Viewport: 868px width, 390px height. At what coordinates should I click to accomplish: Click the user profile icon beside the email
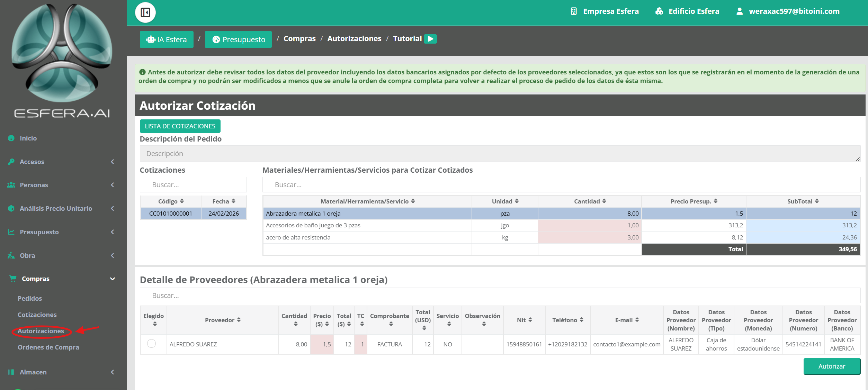[x=739, y=11]
